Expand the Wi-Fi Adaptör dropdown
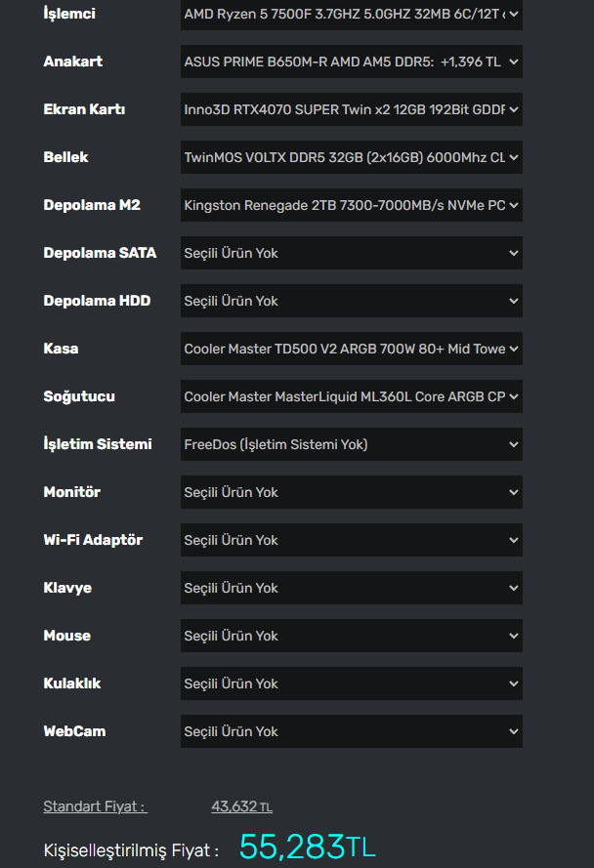The width and height of the screenshot is (594, 868). coord(351,540)
